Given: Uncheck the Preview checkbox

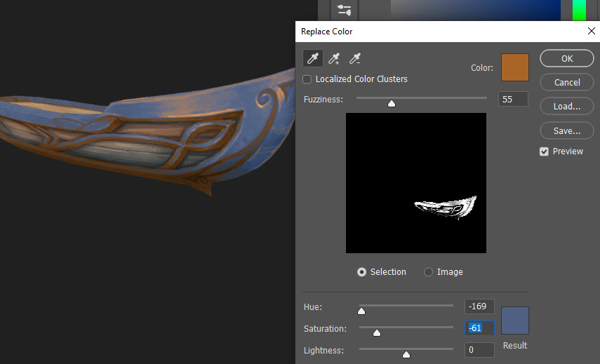Looking at the screenshot, I should tap(544, 151).
